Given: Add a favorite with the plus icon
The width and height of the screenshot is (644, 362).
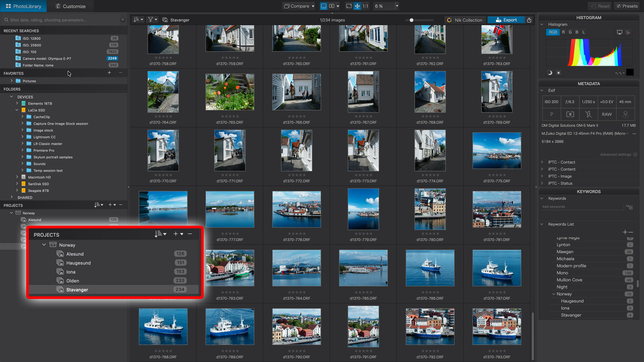Looking at the screenshot, I should [x=109, y=73].
